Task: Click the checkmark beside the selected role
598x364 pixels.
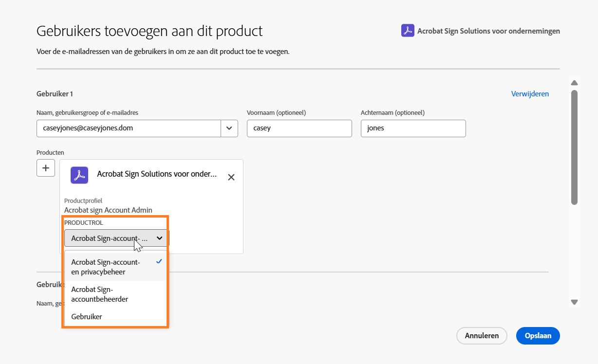Action: click(159, 261)
